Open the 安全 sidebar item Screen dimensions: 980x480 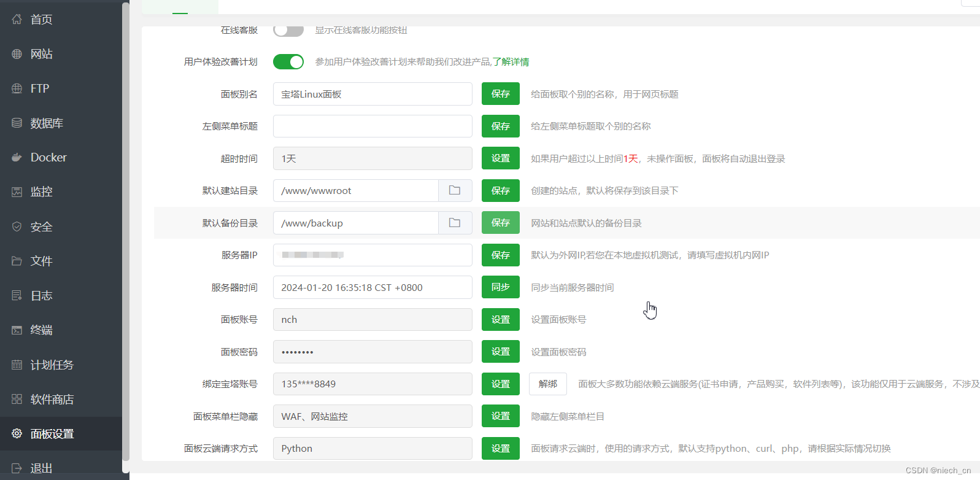point(61,226)
